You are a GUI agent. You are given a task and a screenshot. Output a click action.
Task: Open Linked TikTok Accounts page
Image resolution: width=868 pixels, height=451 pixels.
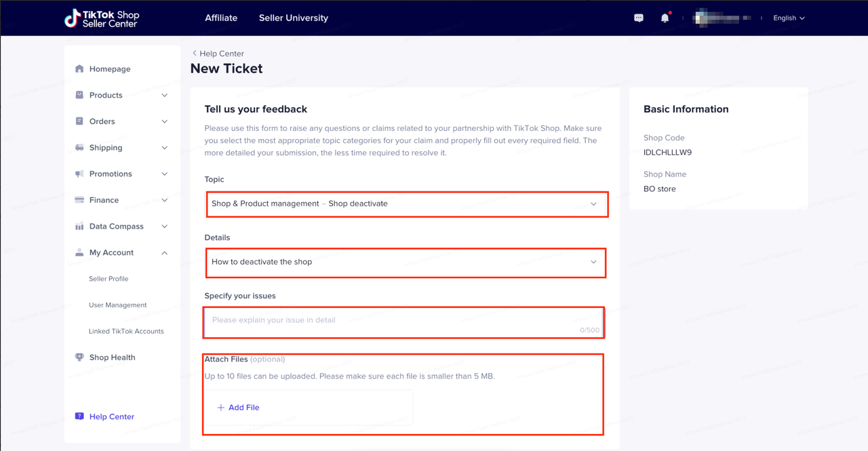pos(126,332)
